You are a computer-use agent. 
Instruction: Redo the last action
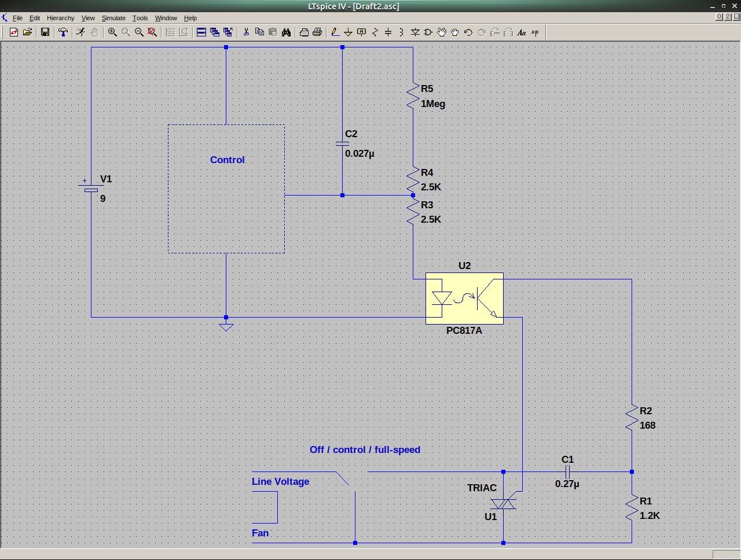482,32
